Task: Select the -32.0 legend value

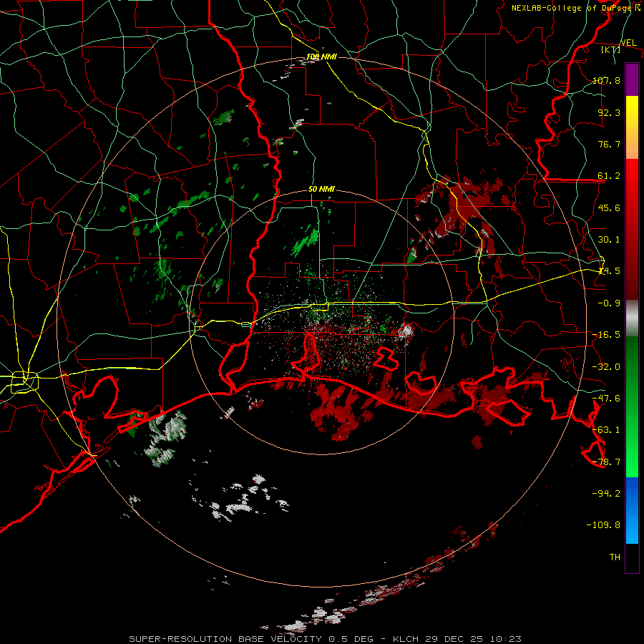Action: (x=607, y=367)
